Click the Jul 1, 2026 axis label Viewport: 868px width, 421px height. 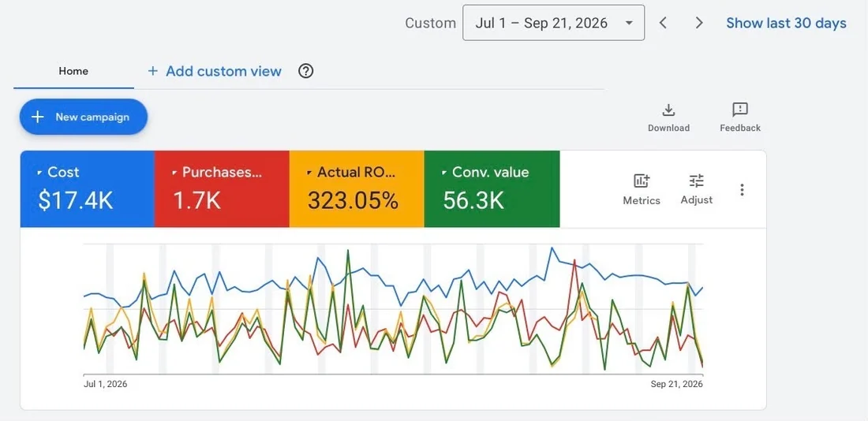105,384
